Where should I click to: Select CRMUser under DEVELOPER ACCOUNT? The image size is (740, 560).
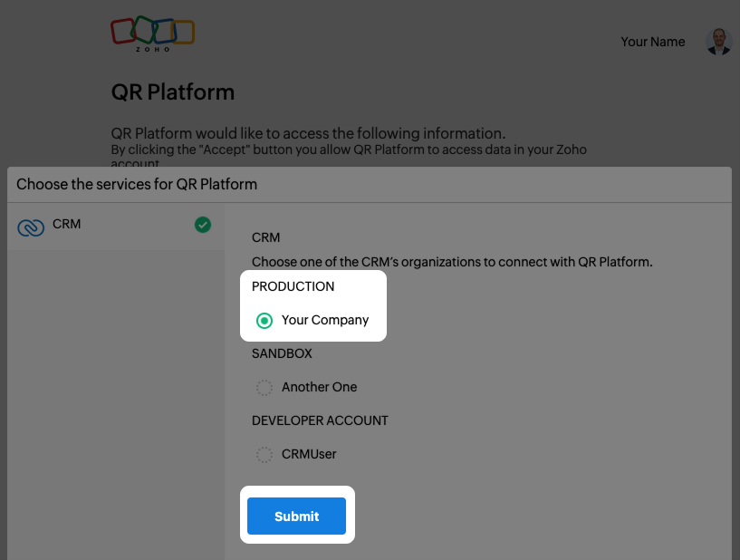[264, 454]
